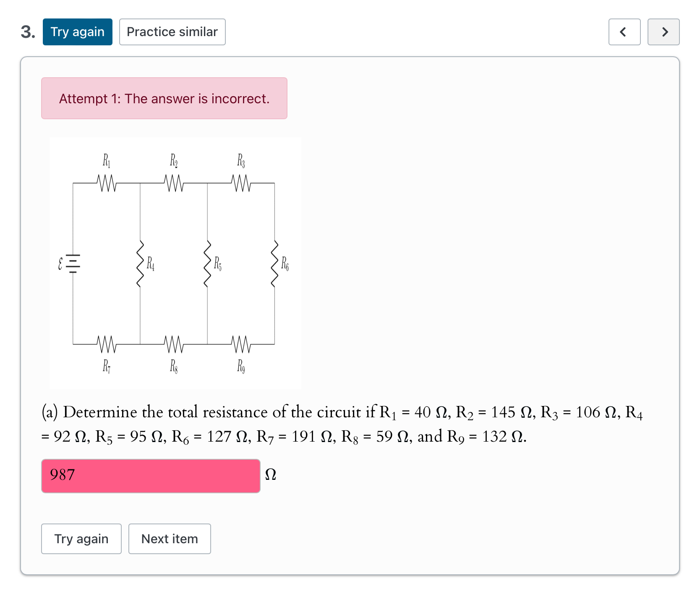
Task: Click resistor label R6 in the diagram
Action: click(x=285, y=264)
